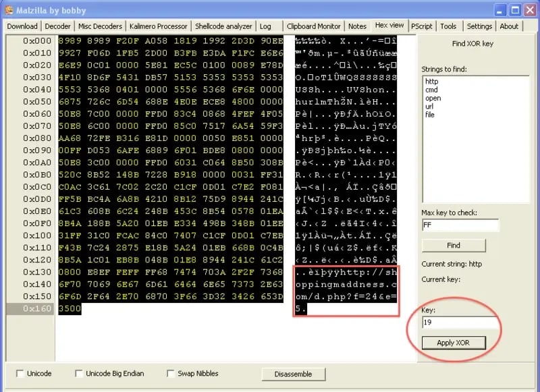Enable the plain Unicode checkbox

[20, 374]
